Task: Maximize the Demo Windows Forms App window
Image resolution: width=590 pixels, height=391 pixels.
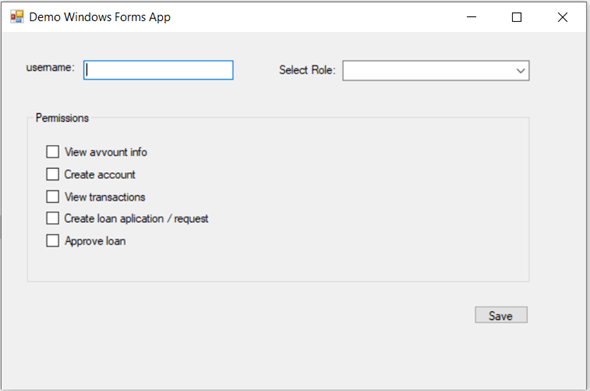Action: 517,17
